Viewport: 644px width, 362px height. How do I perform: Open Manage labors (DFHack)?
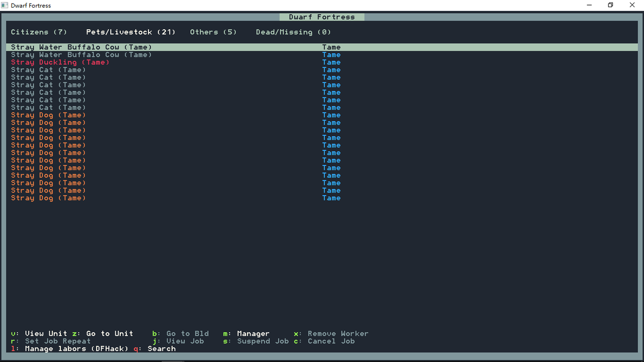(x=70, y=348)
